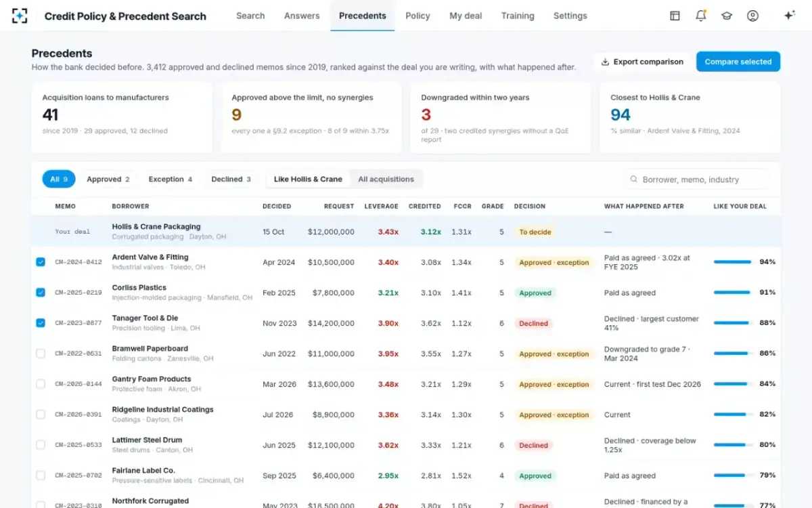Select the 'Like Hollis & Crane' toggle

tap(308, 179)
